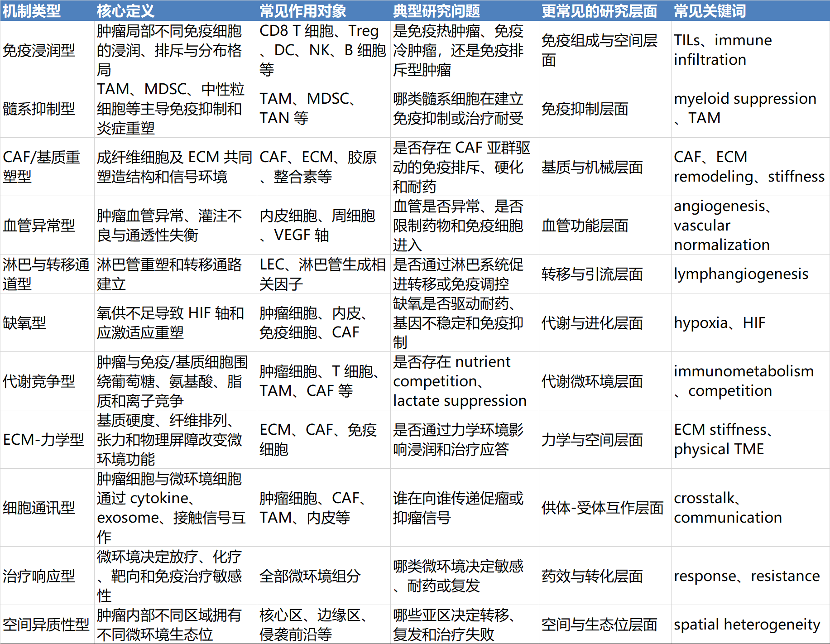Click the 空间异质性型 cell
Screen dimensions: 830x644
tap(46, 625)
